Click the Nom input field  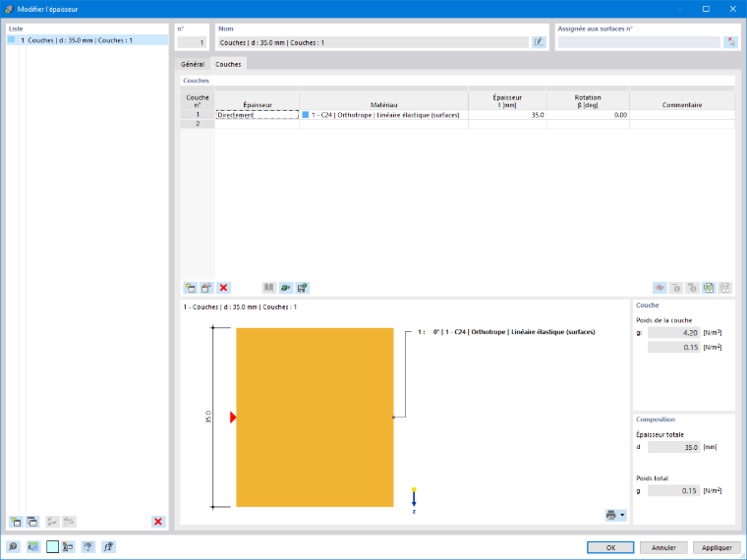(x=373, y=42)
